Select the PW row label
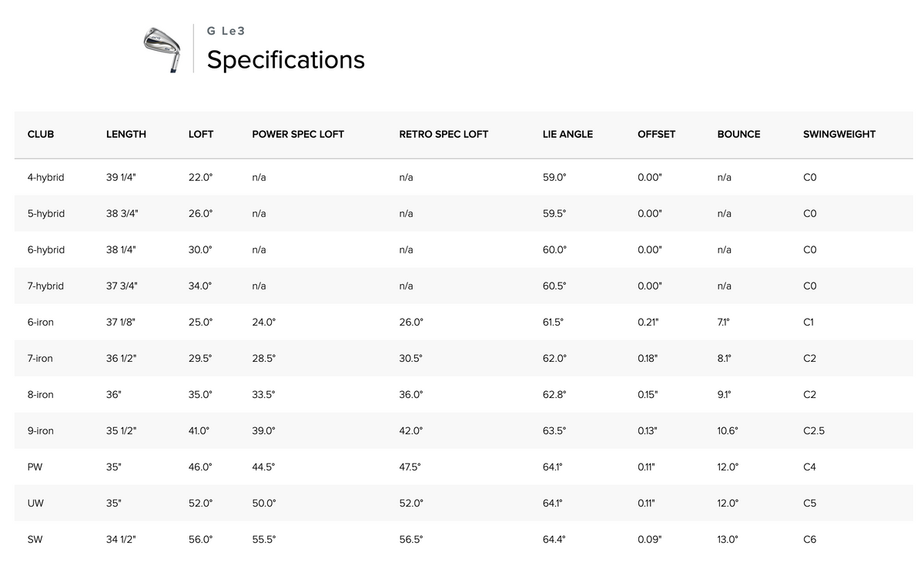 point(34,467)
